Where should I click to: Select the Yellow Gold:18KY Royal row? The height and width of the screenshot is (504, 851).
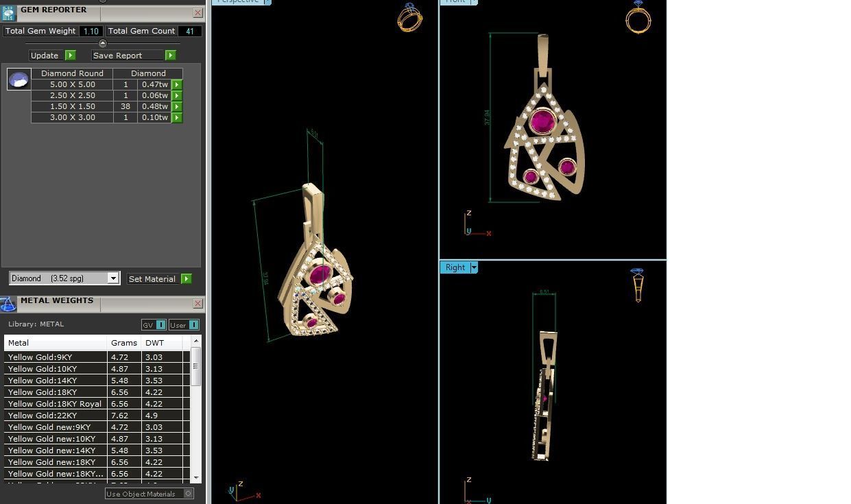97,404
